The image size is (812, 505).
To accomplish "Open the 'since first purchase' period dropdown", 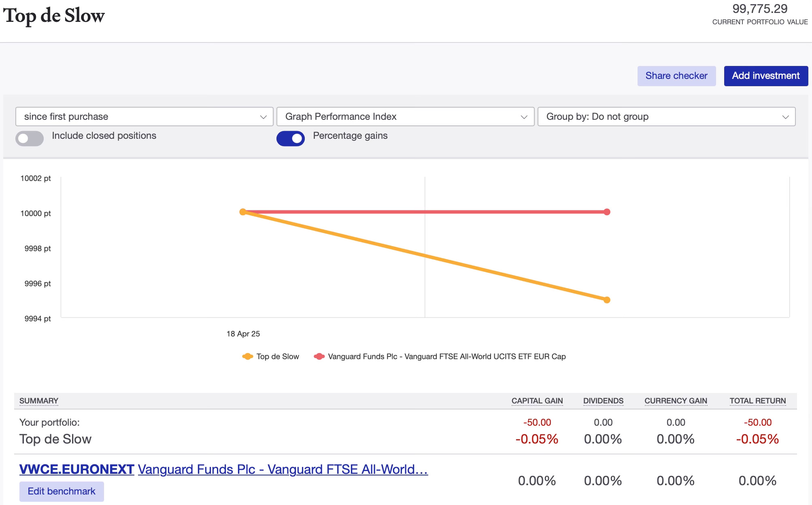I will [145, 117].
